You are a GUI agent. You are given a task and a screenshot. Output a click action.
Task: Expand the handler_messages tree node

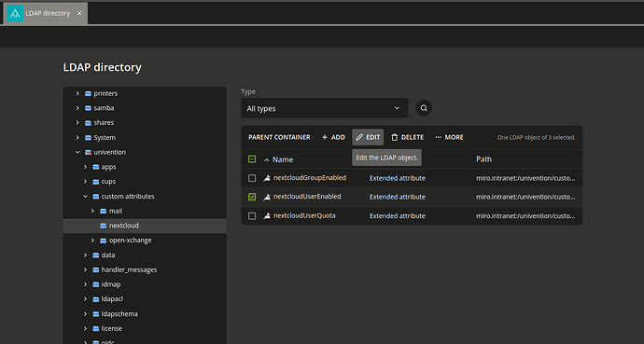pos(86,269)
